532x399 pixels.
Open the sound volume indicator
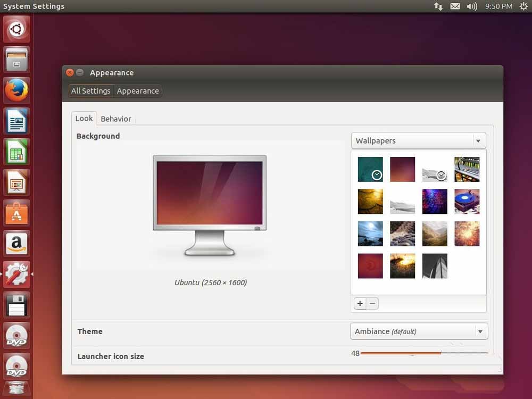tap(471, 6)
